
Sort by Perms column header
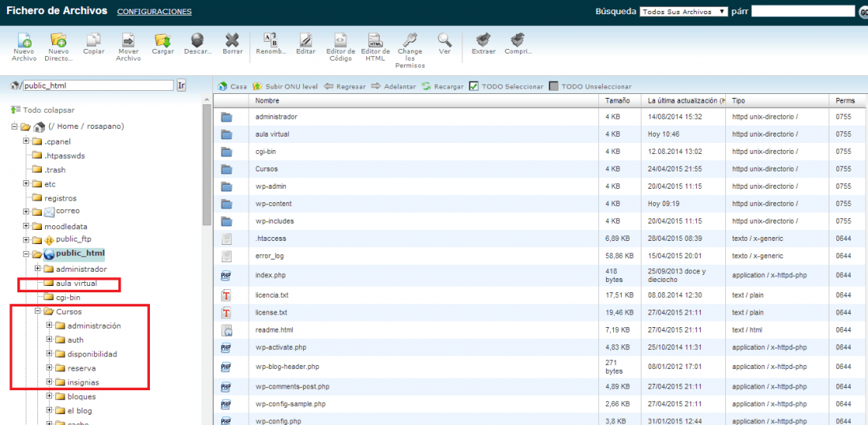tap(845, 101)
